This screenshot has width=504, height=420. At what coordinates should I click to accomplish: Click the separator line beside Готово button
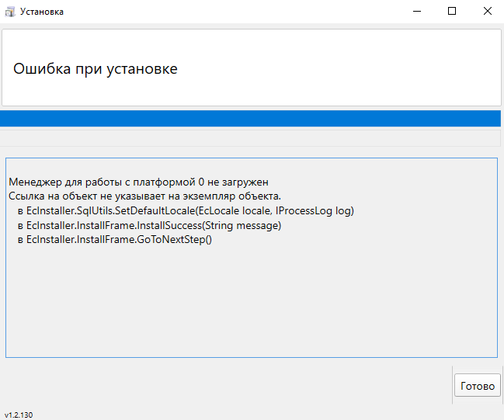pyautogui.click(x=452, y=384)
